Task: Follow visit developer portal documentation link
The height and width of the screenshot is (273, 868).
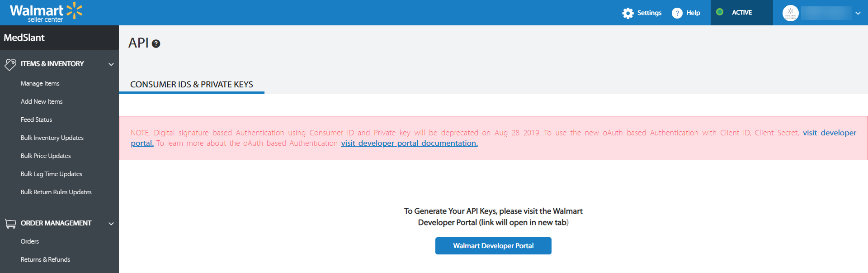Action: [x=409, y=143]
